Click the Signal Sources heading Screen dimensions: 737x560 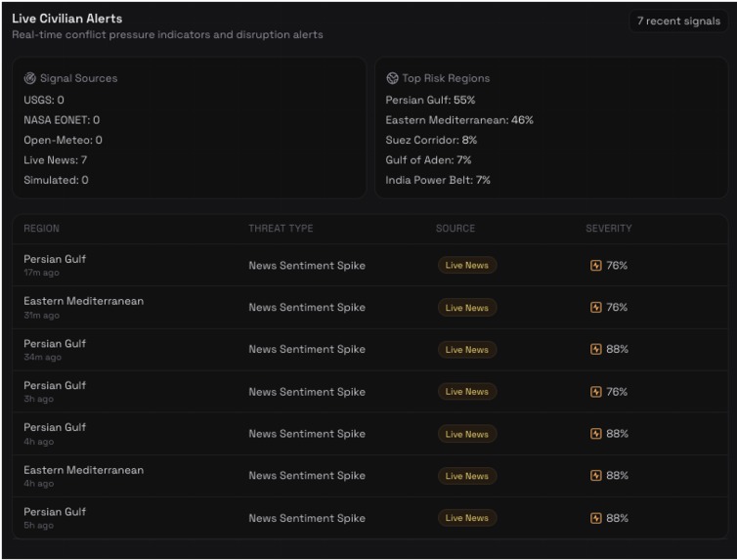point(78,78)
